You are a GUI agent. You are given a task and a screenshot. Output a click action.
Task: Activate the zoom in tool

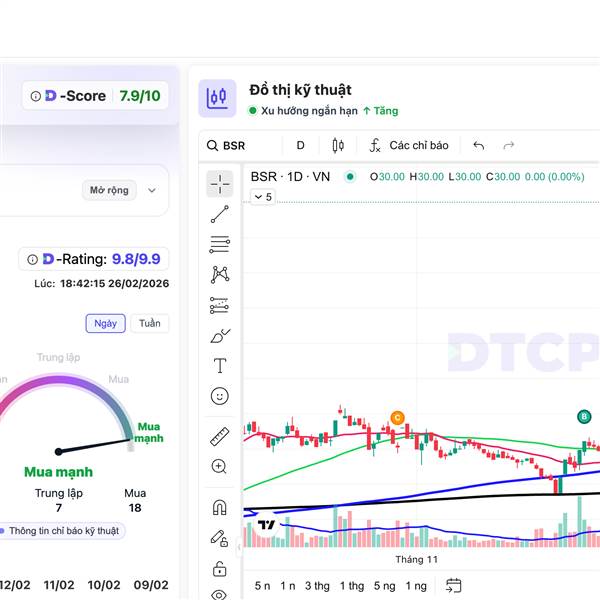coord(220,466)
